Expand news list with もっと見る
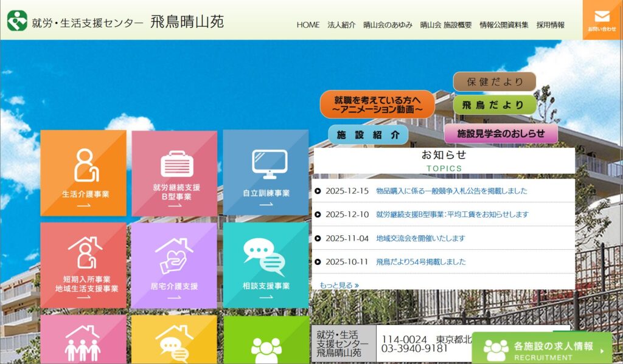The image size is (623, 364). click(339, 284)
